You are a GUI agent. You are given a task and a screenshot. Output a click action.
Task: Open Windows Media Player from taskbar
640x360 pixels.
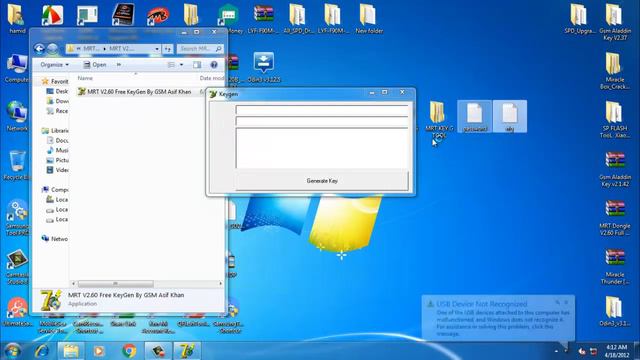pyautogui.click(x=99, y=351)
